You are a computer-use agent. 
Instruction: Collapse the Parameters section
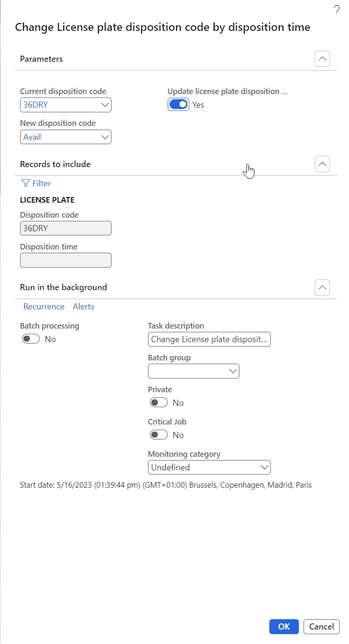click(x=322, y=59)
